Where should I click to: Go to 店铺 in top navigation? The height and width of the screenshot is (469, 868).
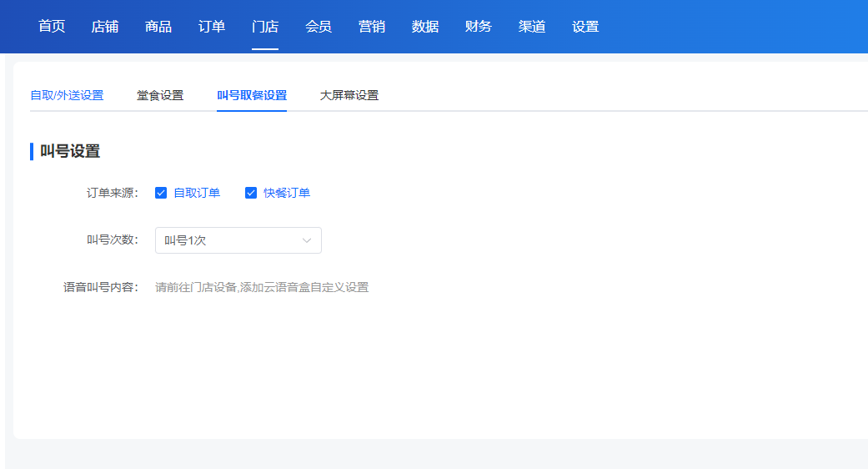(x=104, y=27)
